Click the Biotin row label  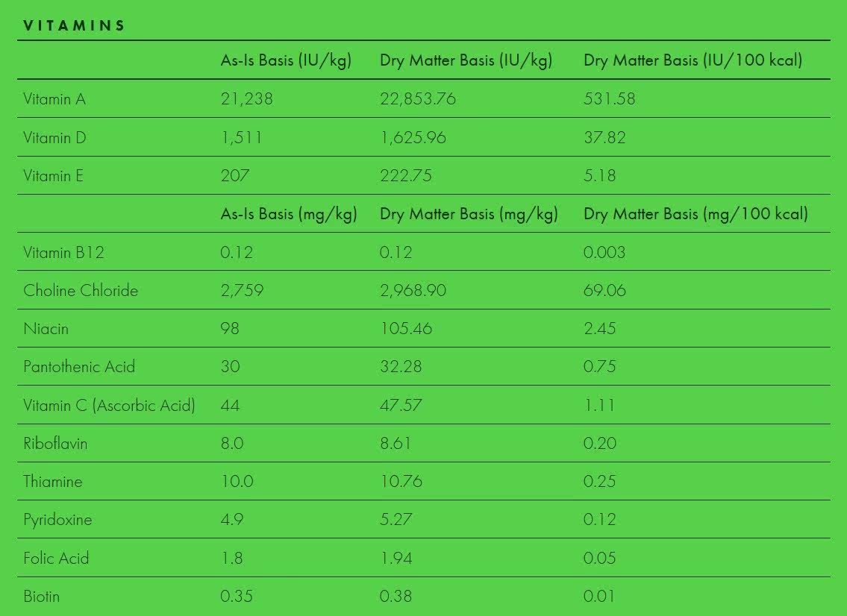pyautogui.click(x=41, y=597)
